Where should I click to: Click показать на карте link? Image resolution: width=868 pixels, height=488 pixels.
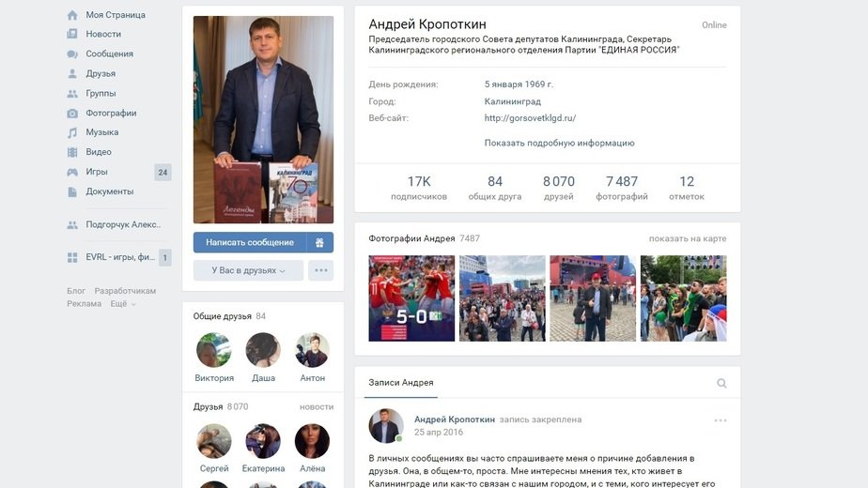tap(688, 238)
